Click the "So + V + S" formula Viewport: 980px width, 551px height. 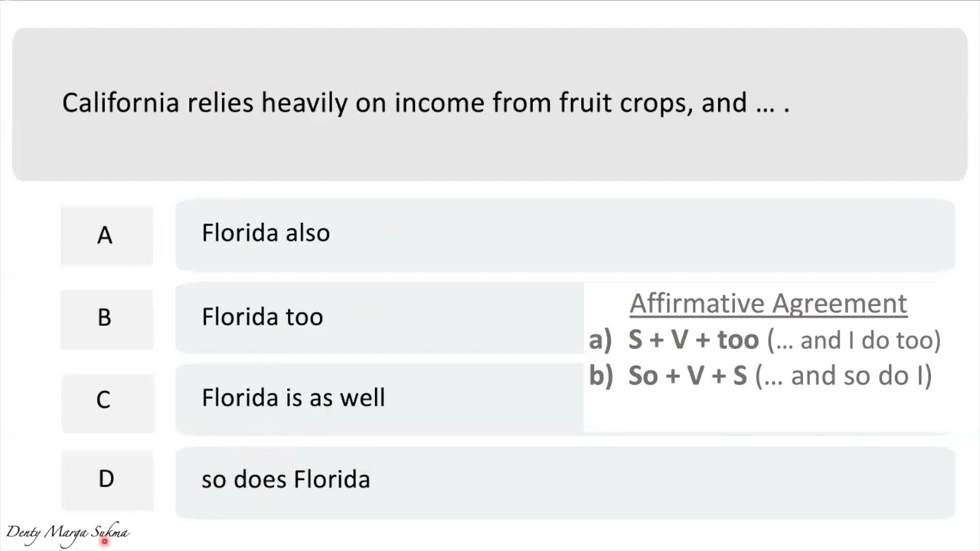[x=687, y=376]
